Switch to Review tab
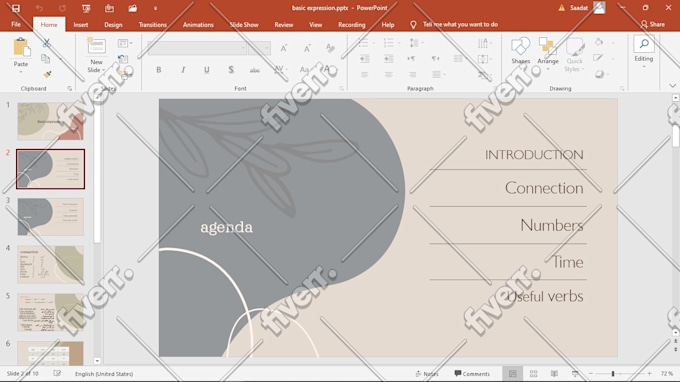The height and width of the screenshot is (382, 680). 284,25
